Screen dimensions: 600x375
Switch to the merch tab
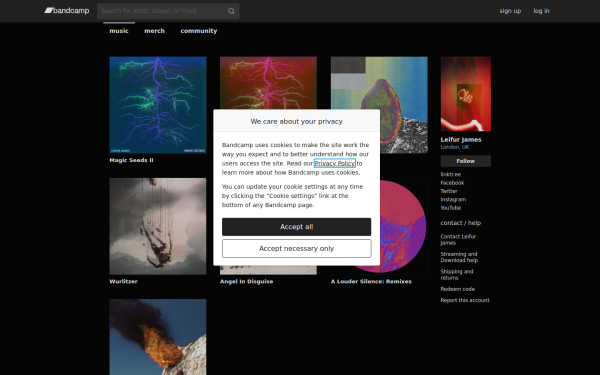(154, 31)
